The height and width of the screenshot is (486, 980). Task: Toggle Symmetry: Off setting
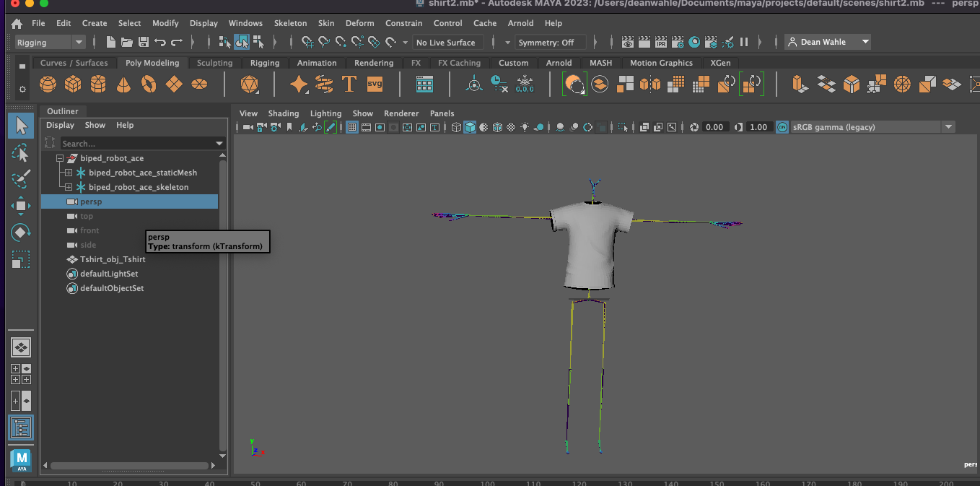click(x=546, y=43)
